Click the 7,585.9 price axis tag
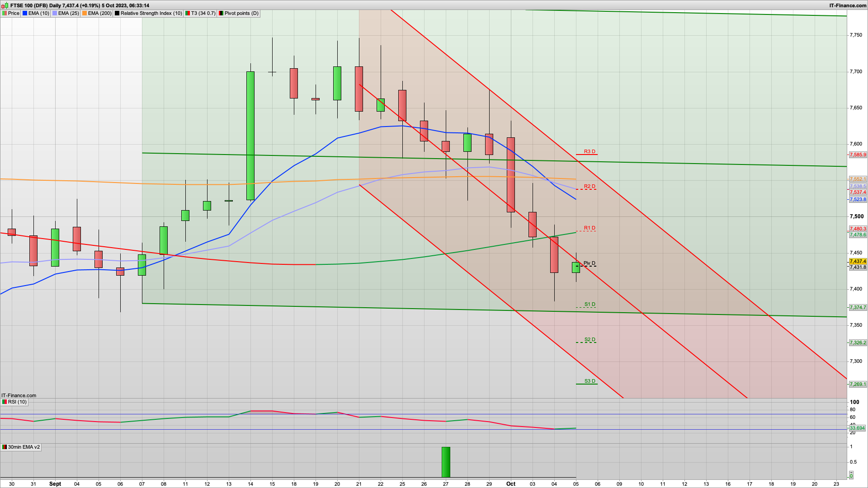The width and height of the screenshot is (868, 488). tap(858, 155)
